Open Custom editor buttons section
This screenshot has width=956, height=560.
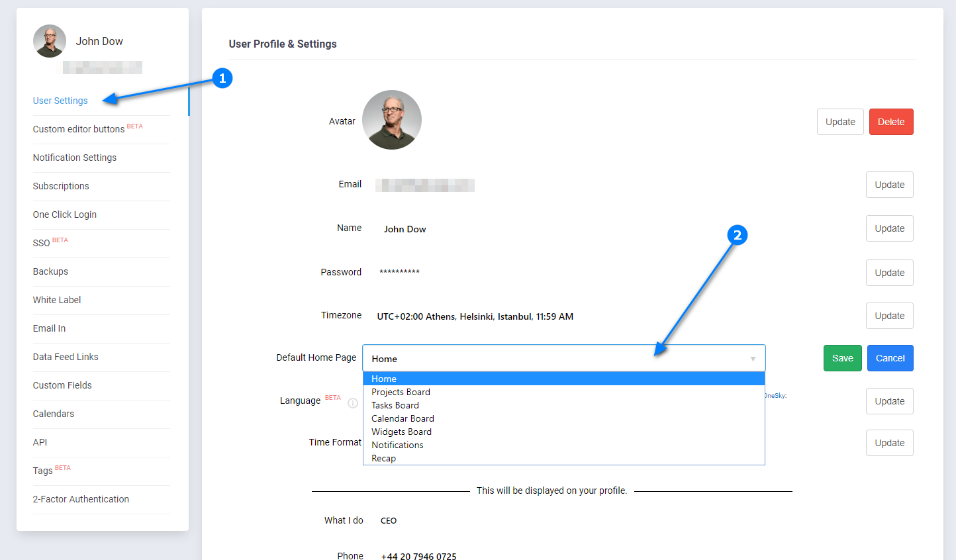pyautogui.click(x=79, y=129)
